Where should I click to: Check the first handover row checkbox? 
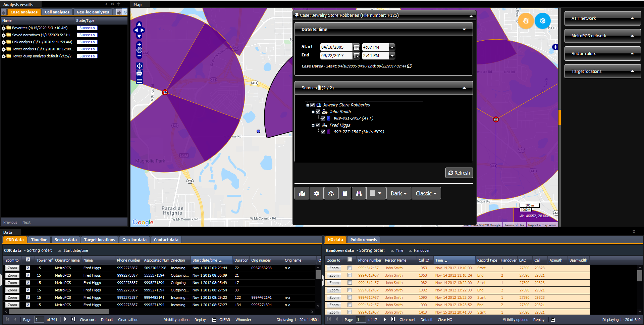point(350,268)
